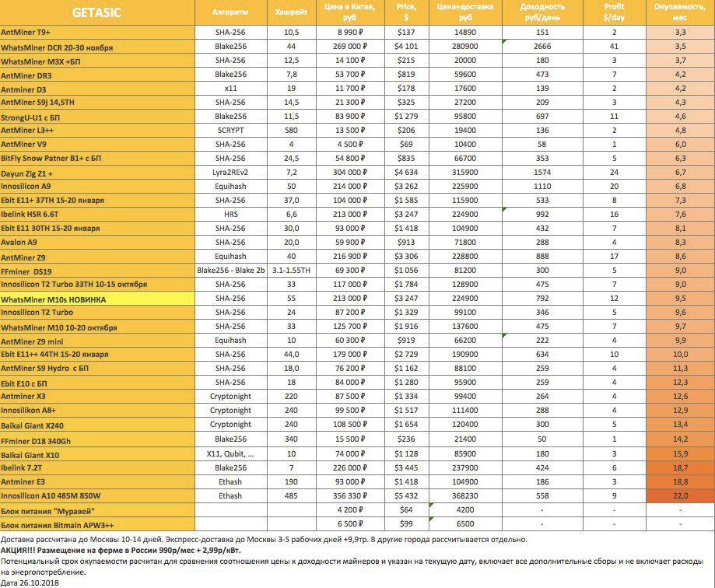Viewport: 715px width, 588px height.
Task: Click the AntMiner S9 Hydro с БП cell
Action: pos(97,369)
